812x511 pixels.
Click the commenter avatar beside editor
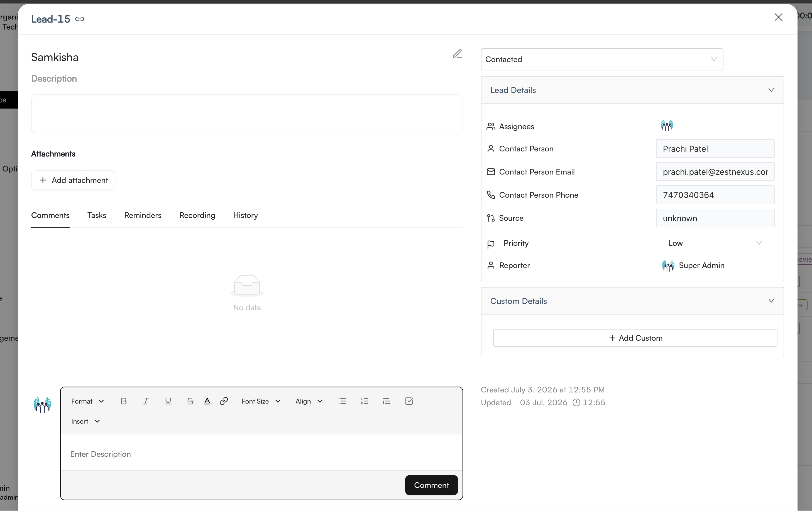[x=42, y=404]
